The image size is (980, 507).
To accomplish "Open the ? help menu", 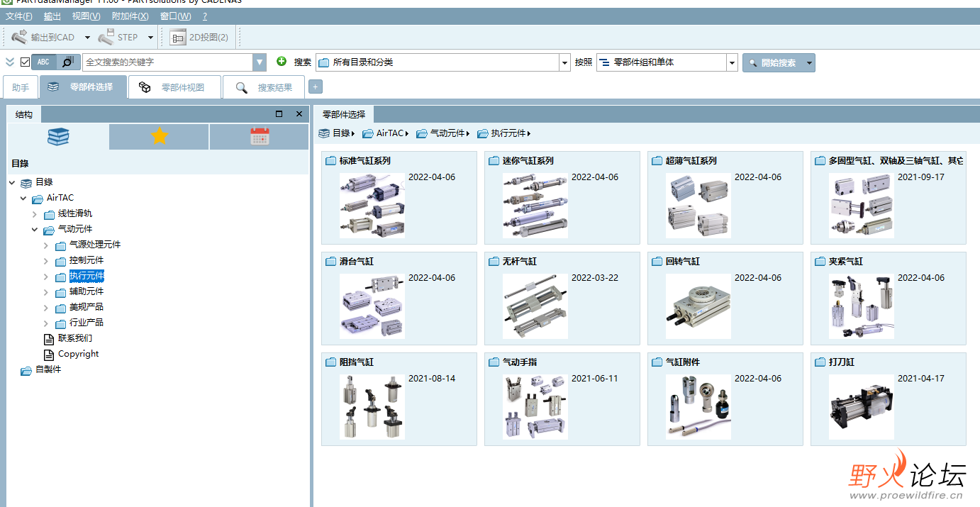I will [205, 16].
